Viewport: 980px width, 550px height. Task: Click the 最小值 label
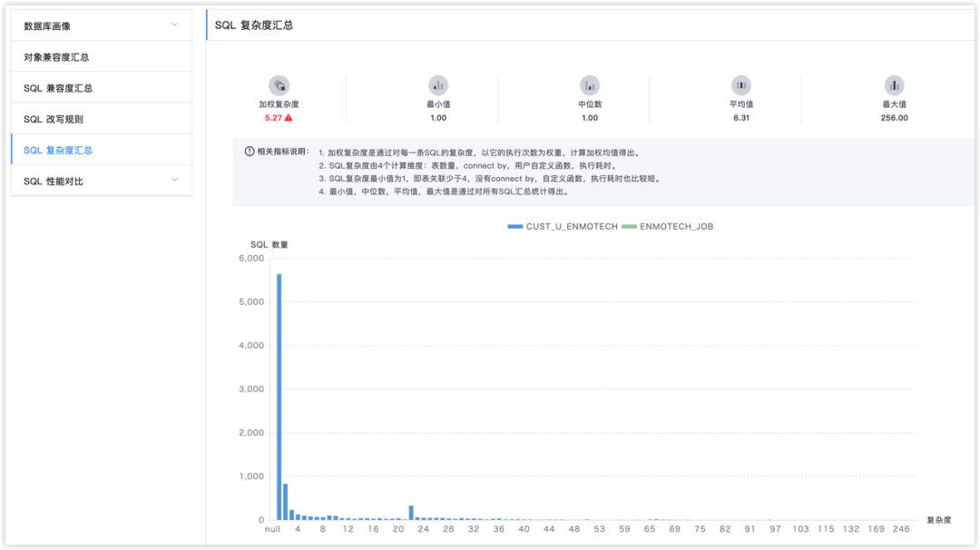coord(438,104)
